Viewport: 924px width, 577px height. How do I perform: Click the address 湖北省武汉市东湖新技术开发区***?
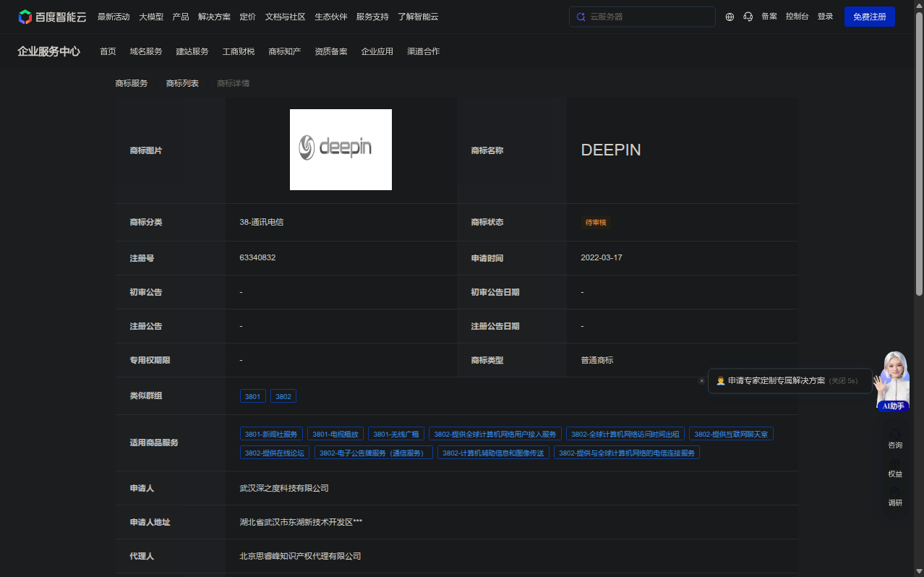301,521
